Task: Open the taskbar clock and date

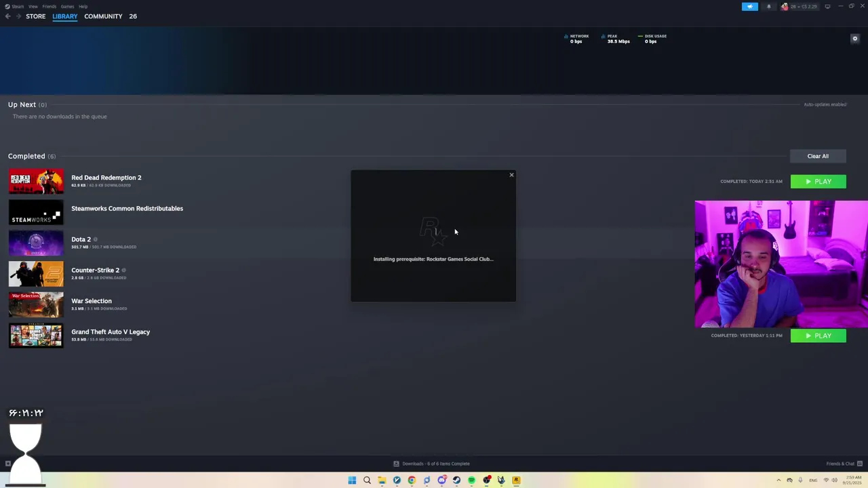Action: [x=851, y=481]
